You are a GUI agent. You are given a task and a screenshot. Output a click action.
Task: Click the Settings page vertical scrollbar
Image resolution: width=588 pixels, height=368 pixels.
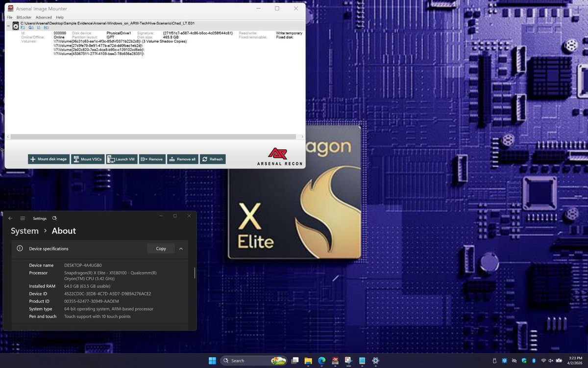(195, 273)
